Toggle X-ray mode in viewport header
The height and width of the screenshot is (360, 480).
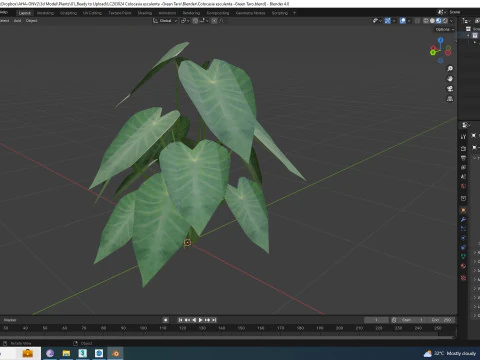click(417, 21)
